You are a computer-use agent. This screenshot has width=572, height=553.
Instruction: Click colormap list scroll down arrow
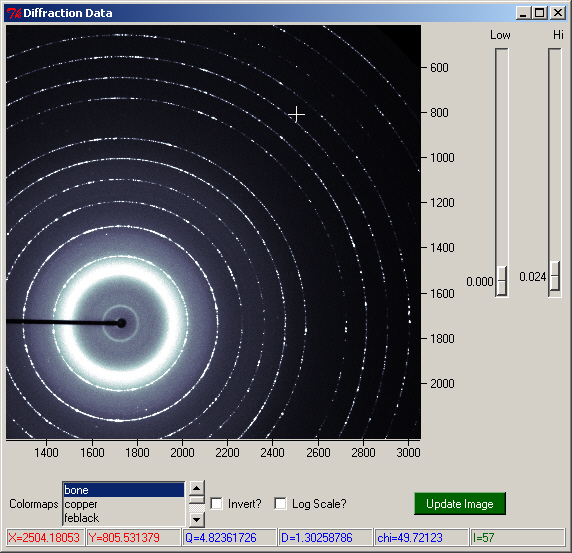(x=197, y=519)
